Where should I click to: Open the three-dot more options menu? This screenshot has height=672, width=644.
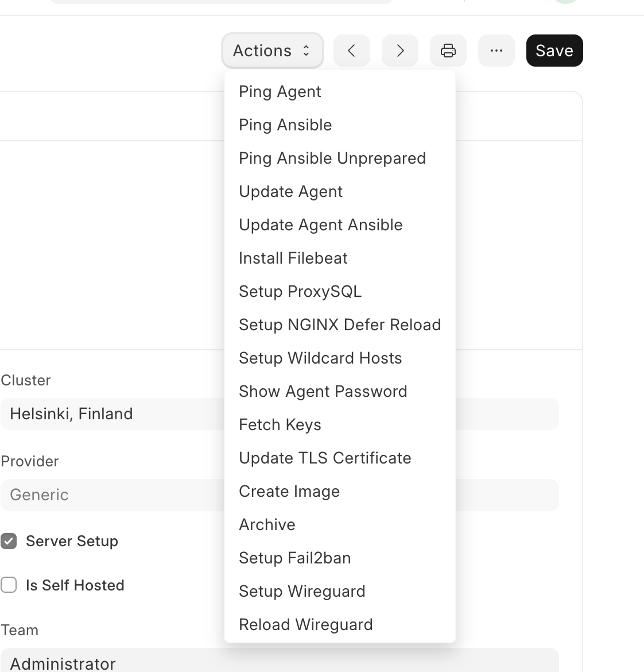pos(496,51)
